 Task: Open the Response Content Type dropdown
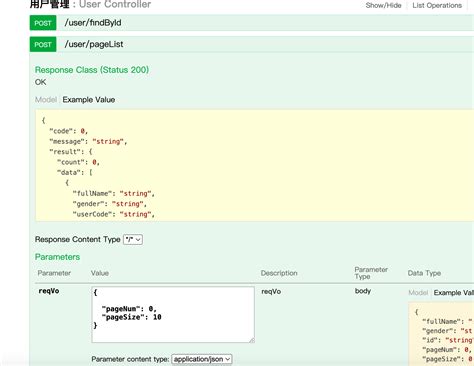133,239
